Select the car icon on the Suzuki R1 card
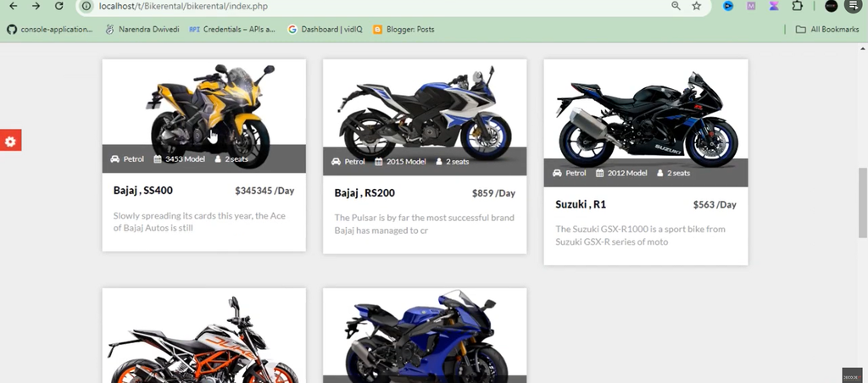 (x=557, y=173)
